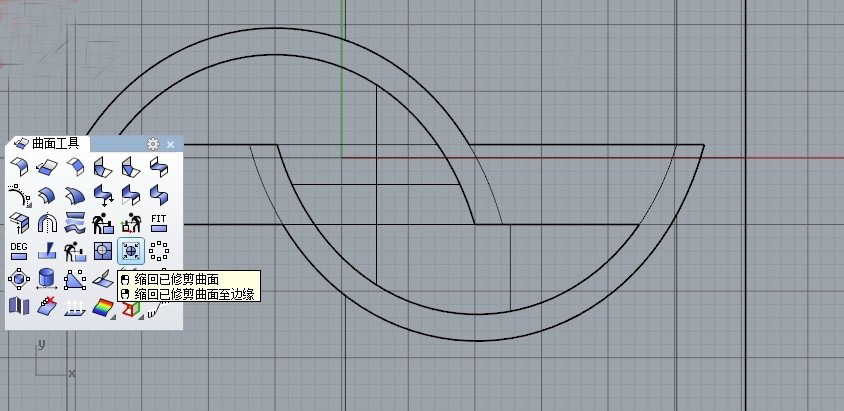844x411 pixels.
Task: Click the dotted ring of squares icon
Action: tap(159, 250)
